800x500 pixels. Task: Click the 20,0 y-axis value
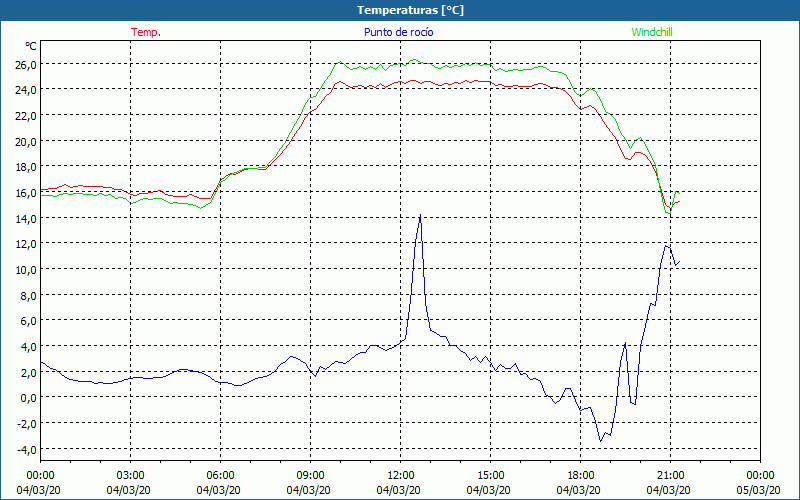pos(26,141)
